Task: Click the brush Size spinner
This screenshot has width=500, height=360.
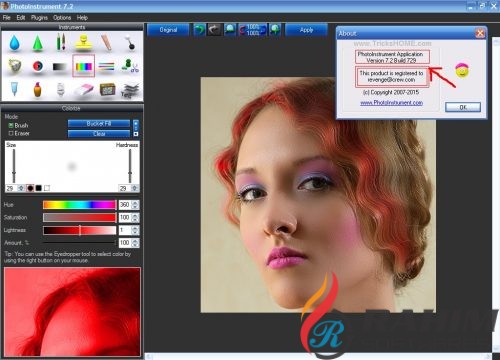Action: pyautogui.click(x=21, y=188)
